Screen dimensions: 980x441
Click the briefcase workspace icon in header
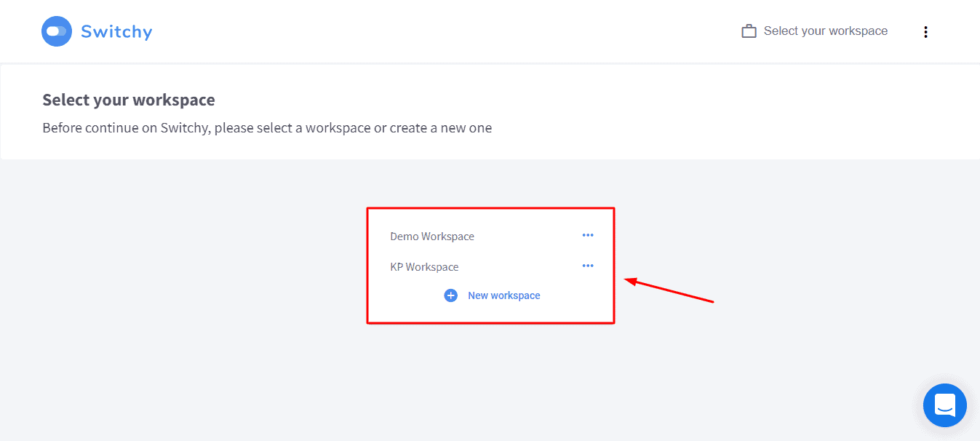click(749, 31)
